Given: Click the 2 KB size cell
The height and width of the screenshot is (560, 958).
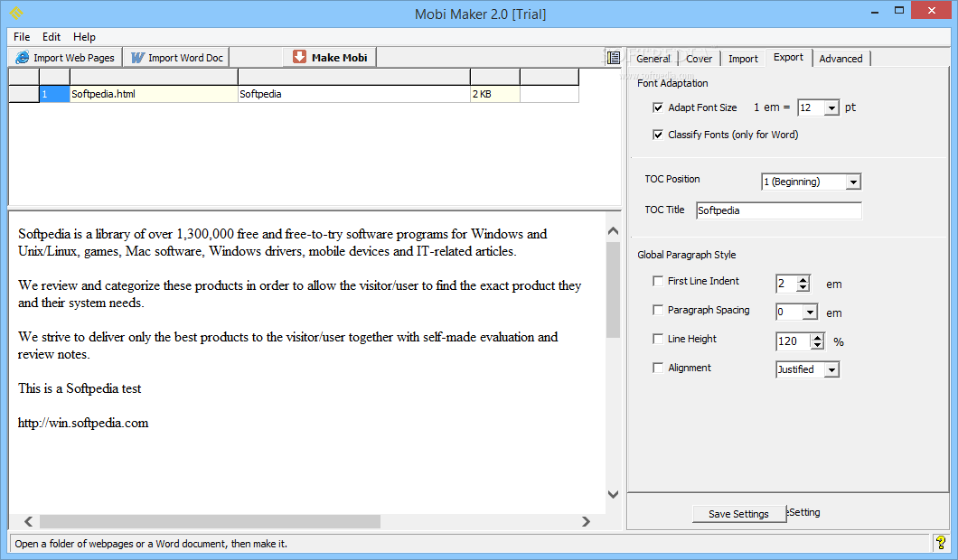Looking at the screenshot, I should click(495, 94).
